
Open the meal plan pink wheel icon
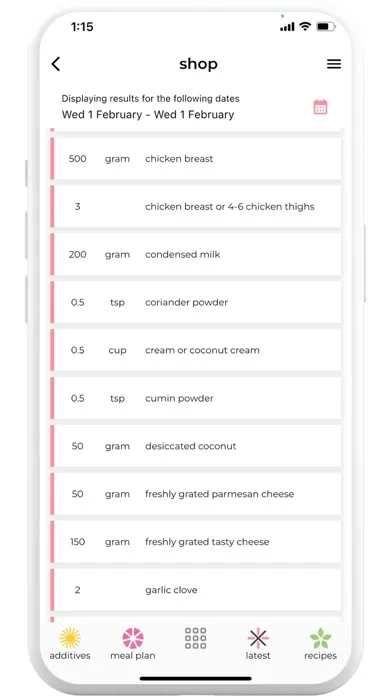tap(133, 638)
